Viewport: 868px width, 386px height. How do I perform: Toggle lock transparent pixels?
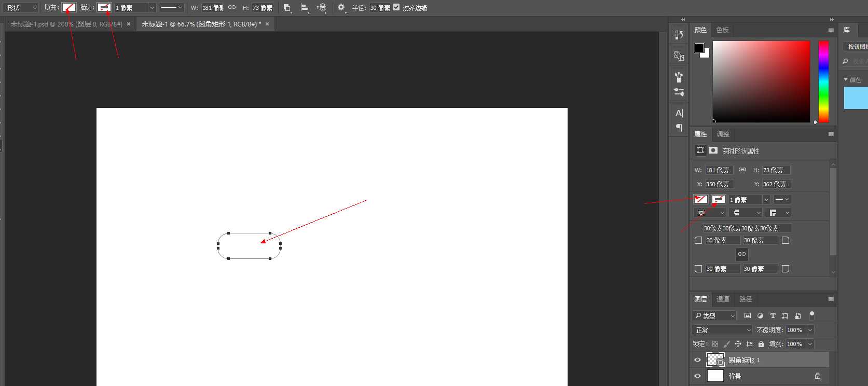click(x=715, y=344)
